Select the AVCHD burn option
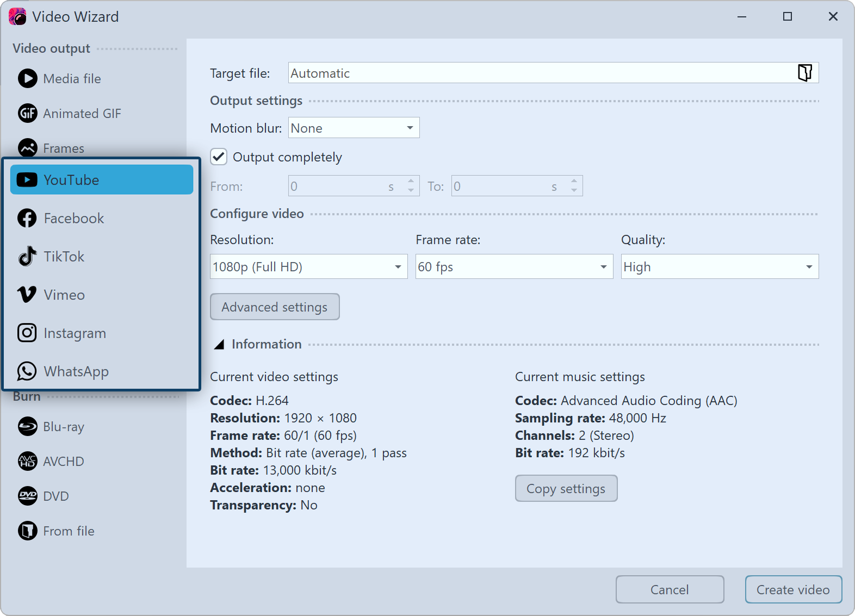 [63, 462]
